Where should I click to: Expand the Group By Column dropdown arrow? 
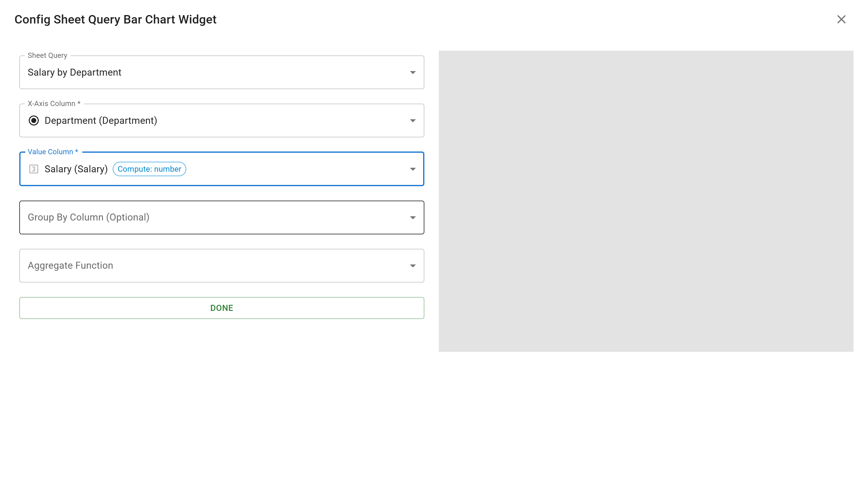413,217
